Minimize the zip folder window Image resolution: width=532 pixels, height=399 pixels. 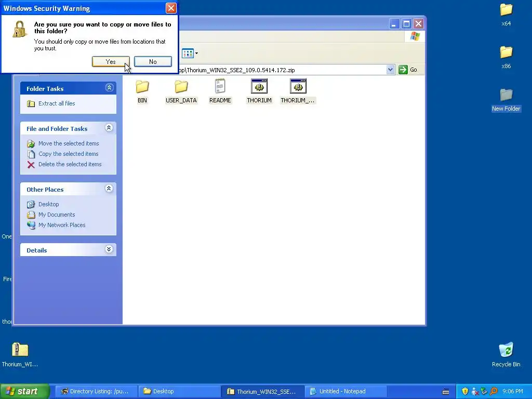394,24
